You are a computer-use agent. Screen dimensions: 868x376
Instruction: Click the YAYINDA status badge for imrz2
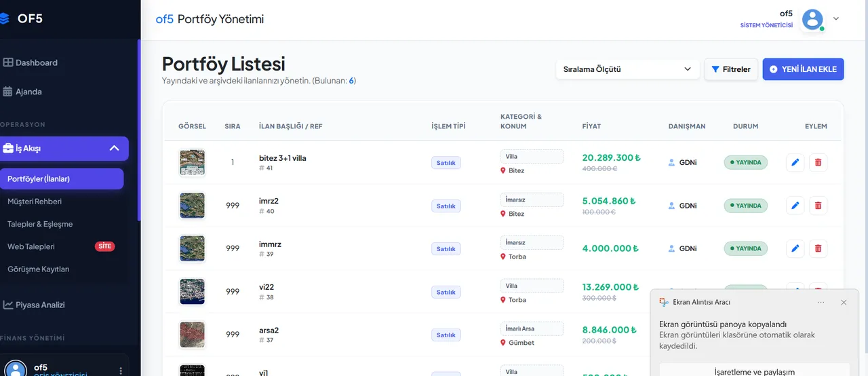745,206
